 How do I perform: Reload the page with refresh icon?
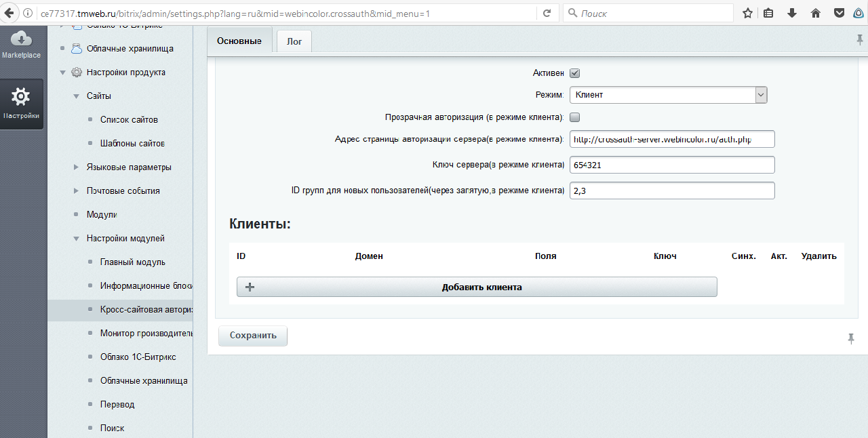(x=547, y=13)
